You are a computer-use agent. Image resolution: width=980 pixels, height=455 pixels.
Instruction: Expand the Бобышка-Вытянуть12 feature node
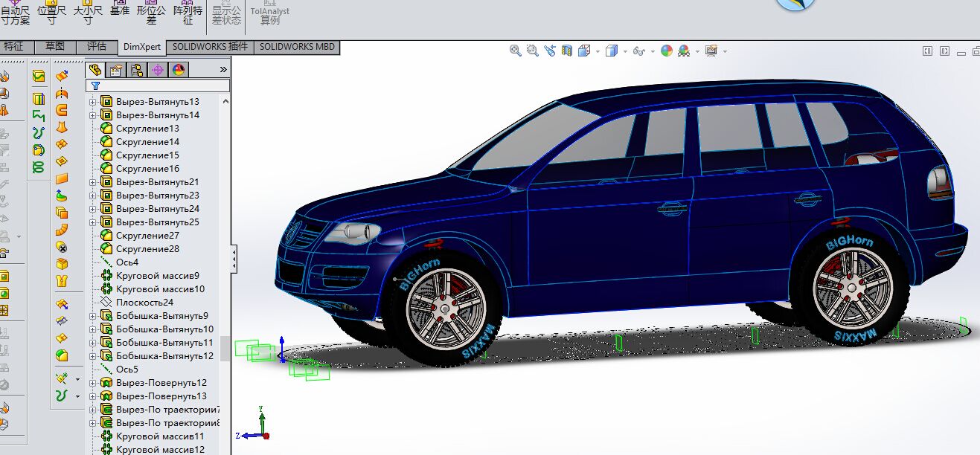pos(93,356)
